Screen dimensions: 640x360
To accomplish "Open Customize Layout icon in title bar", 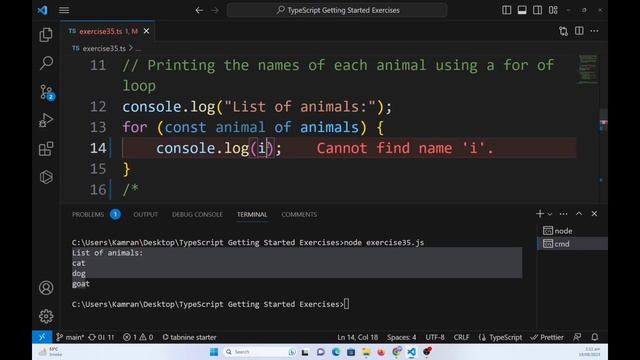I will click(x=553, y=10).
